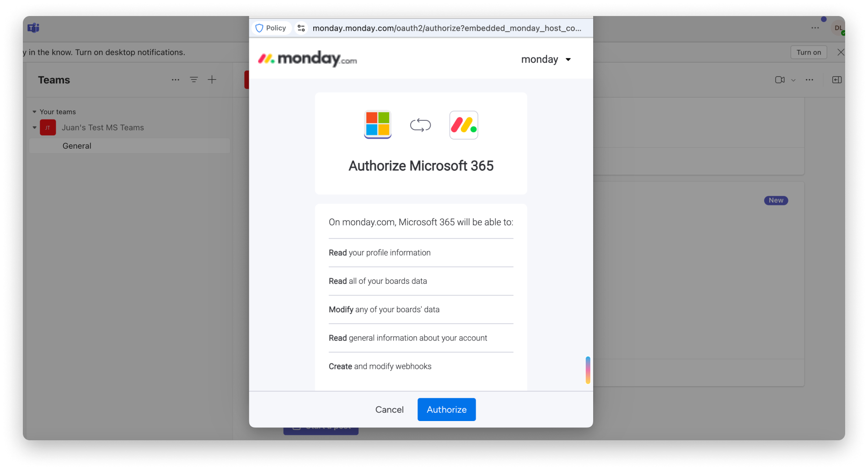Turn on desktop notifications
This screenshot has width=868, height=470.
click(809, 52)
